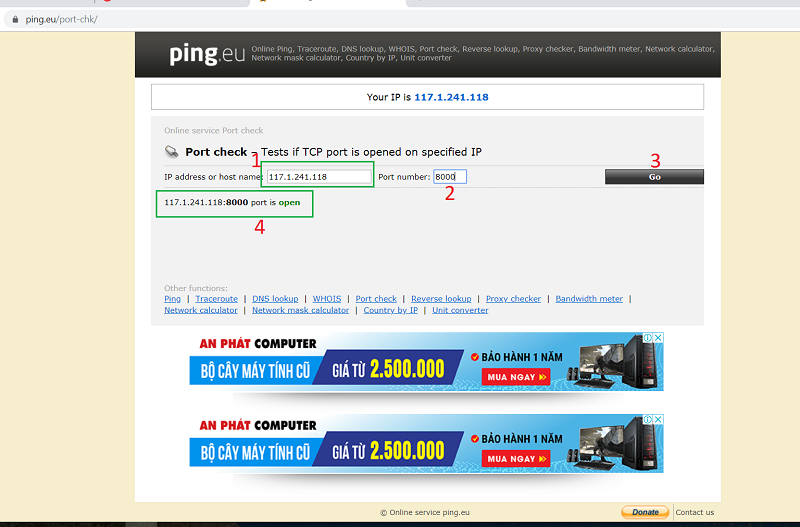Select the Reverse lookup link
The width and height of the screenshot is (800, 527).
441,299
